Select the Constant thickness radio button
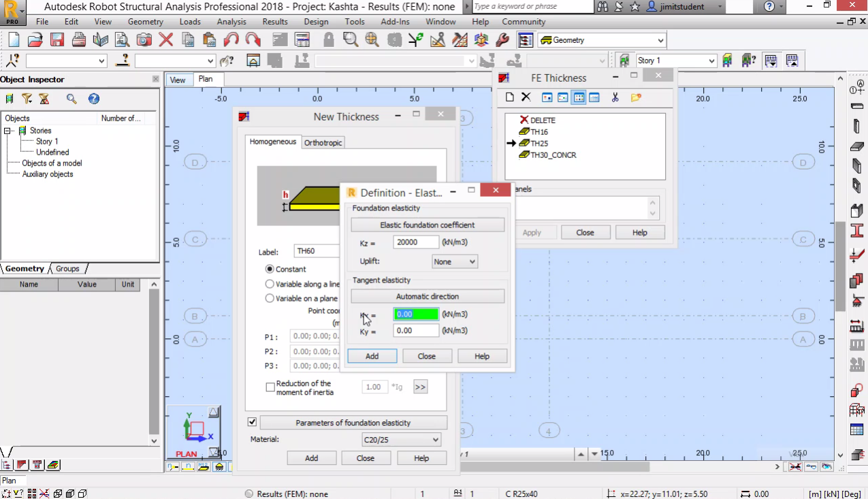 point(270,269)
